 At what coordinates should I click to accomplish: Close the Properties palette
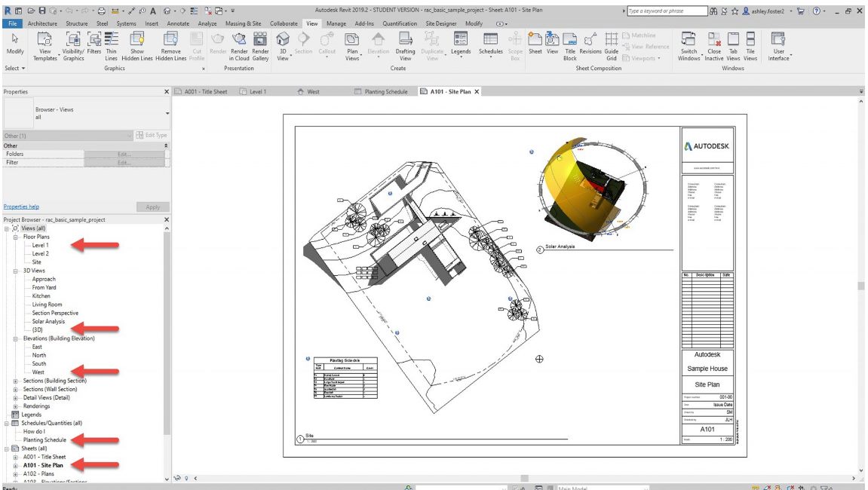pyautogui.click(x=167, y=92)
